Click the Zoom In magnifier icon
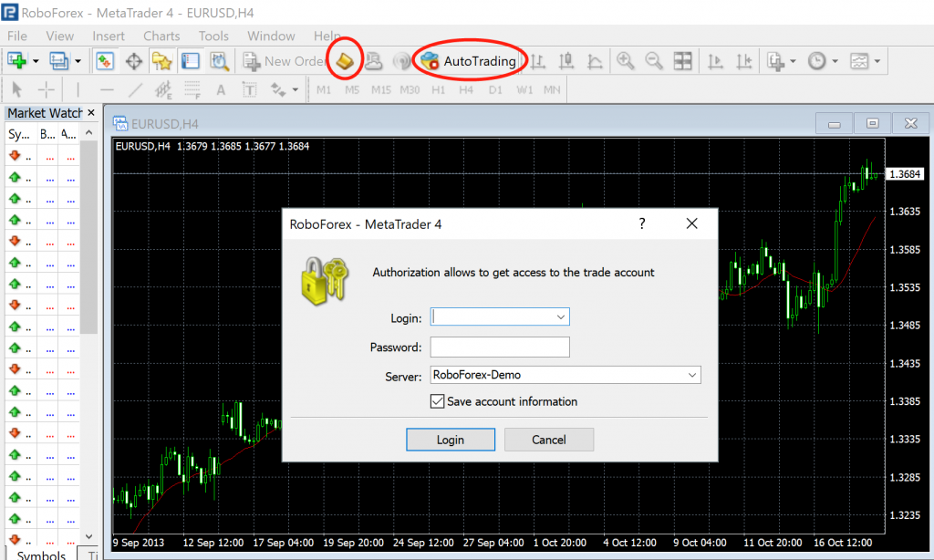934x560 pixels. tap(626, 61)
